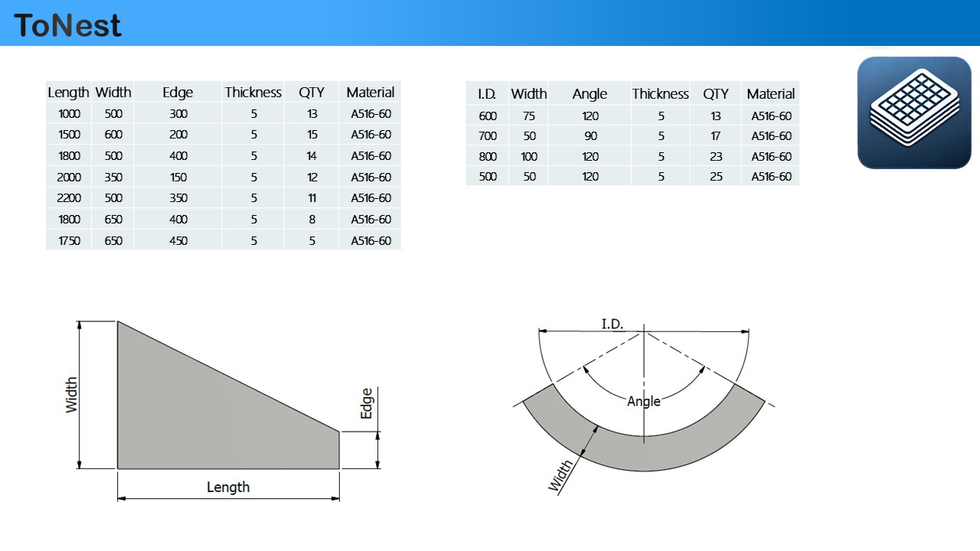Click the I.D. column header in the right table
980x551 pixels.
click(487, 94)
